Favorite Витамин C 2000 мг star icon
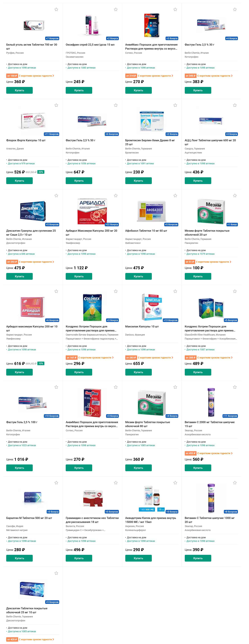 (x=235, y=387)
